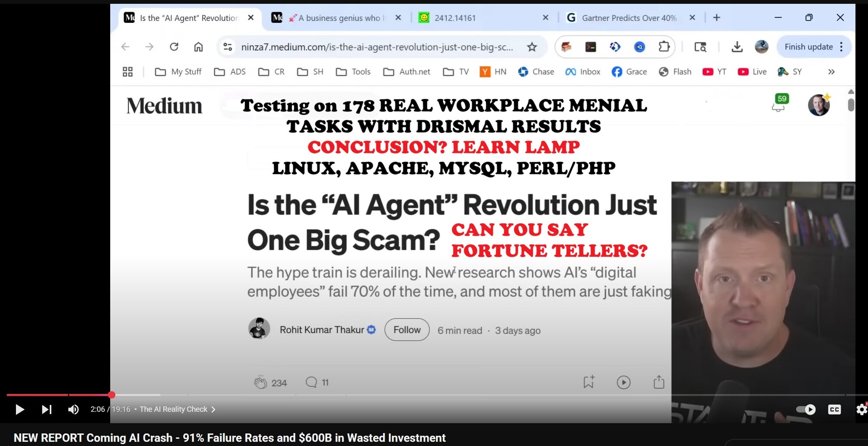Open the YT YouTube bookmark

point(714,72)
